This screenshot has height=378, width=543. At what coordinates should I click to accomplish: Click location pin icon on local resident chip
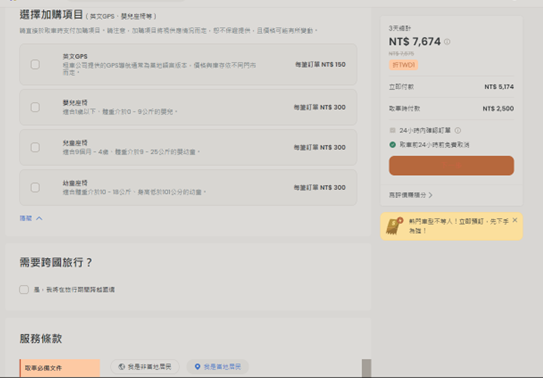[x=197, y=367]
